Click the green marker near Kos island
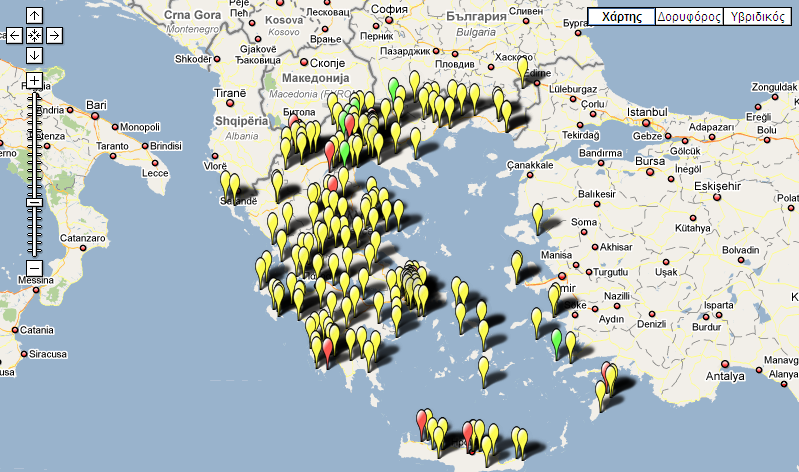 557,341
